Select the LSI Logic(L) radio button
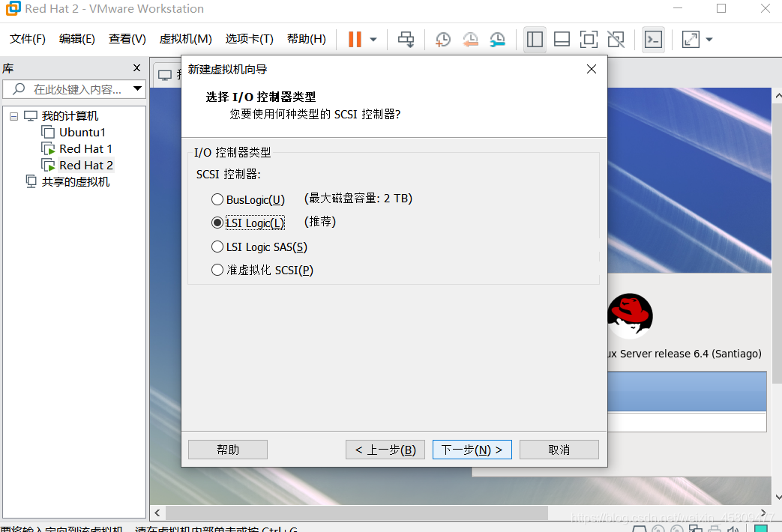The image size is (782, 532). [217, 223]
